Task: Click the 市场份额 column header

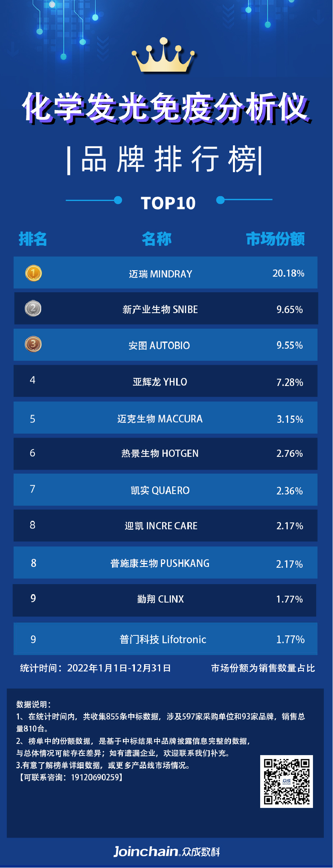Action: [275, 239]
